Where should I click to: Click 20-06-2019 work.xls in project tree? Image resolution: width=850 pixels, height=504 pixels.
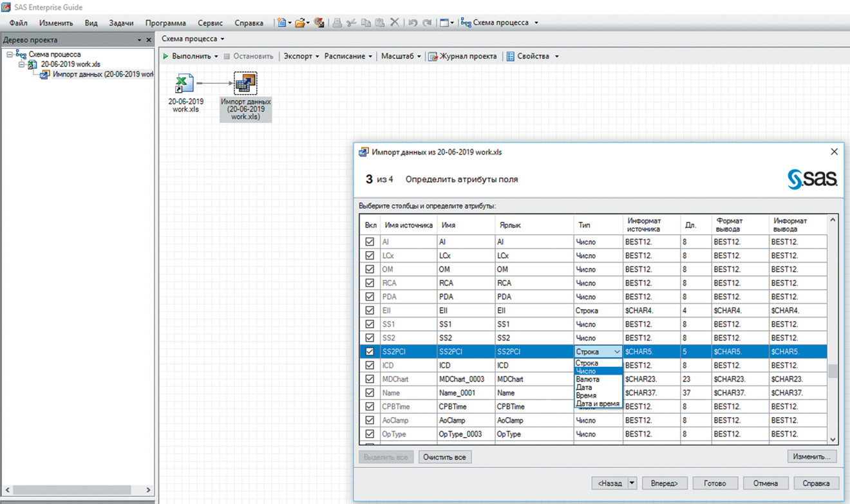point(71,64)
